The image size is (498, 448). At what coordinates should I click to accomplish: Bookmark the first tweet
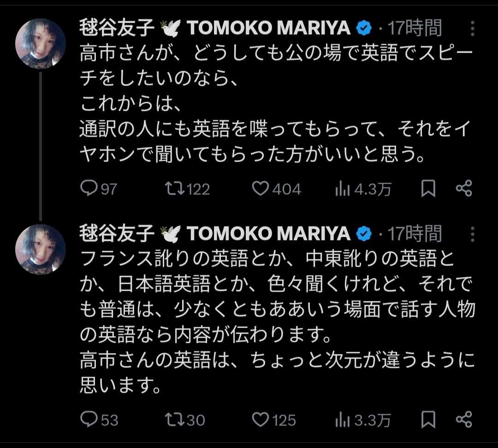point(428,189)
